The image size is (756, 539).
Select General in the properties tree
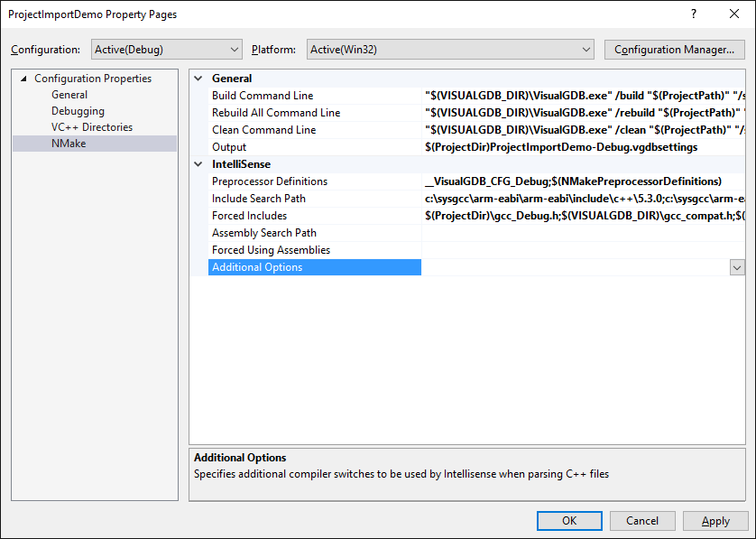(x=69, y=95)
